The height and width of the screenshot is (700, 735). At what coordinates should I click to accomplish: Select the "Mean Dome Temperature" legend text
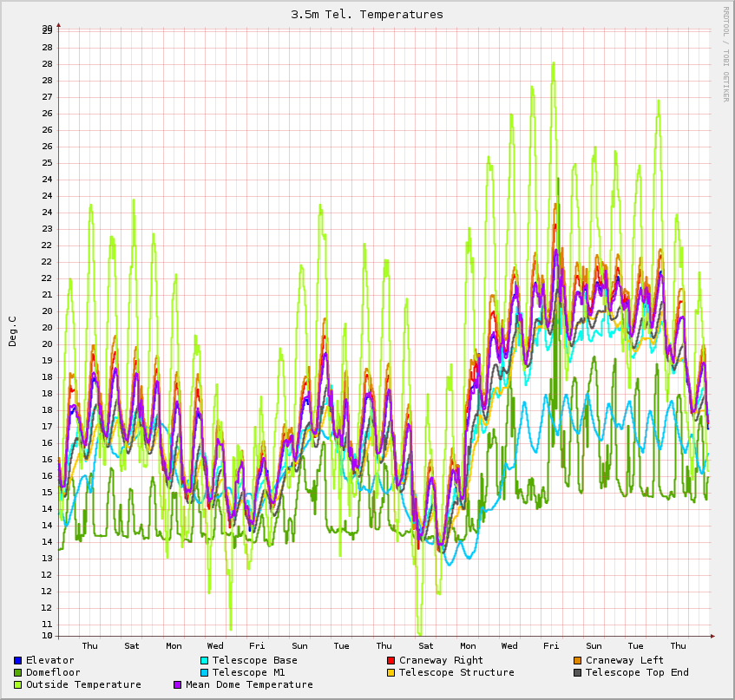(x=249, y=685)
